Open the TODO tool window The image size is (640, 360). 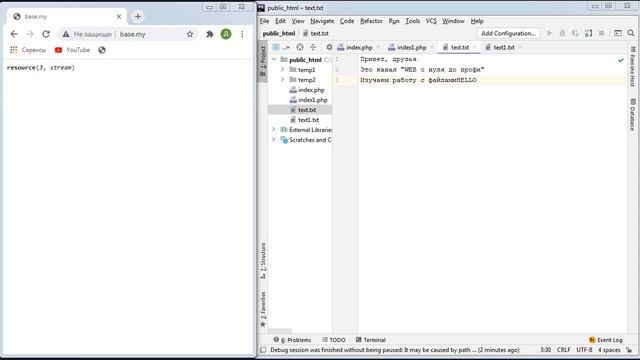(x=333, y=340)
